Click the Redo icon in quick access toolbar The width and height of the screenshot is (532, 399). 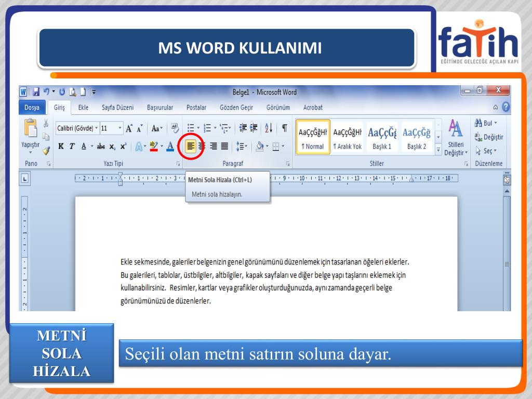click(62, 91)
